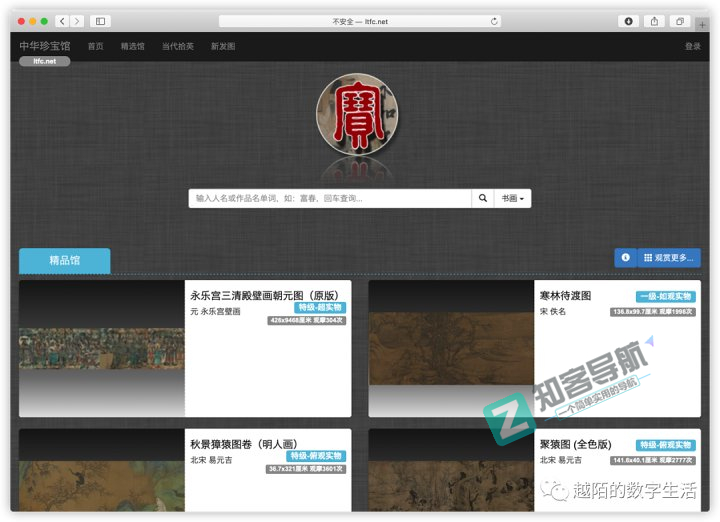Click the size tag on 寒林待渡图
This screenshot has width=720, height=522.
click(652, 312)
